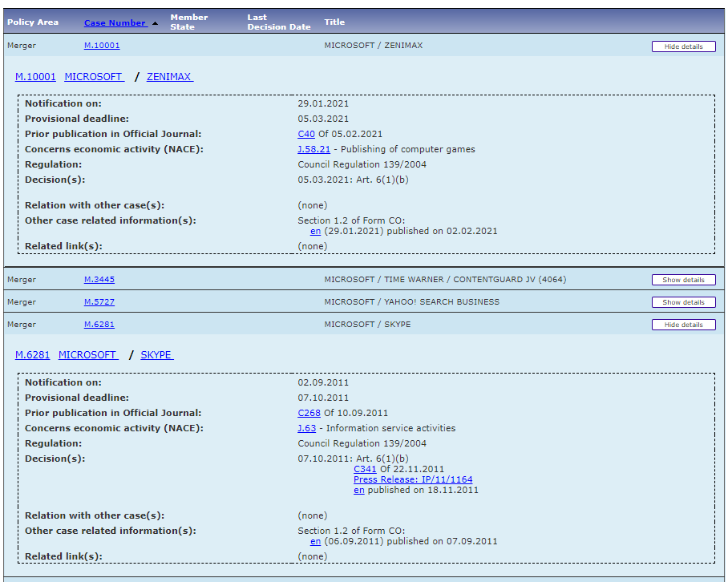
Task: Select title text MICROSOFT / YAHOO! SEARCH BUSINESS
Action: [412, 301]
